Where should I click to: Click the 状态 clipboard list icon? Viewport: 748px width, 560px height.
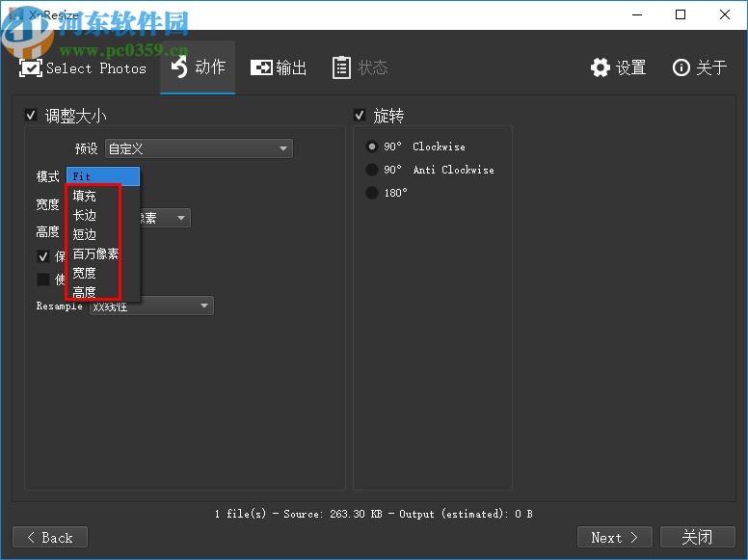341,67
